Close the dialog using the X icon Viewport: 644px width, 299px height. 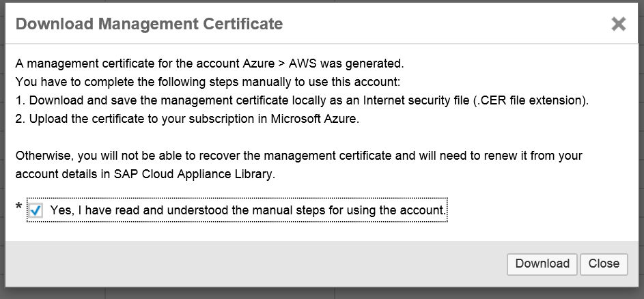(x=618, y=25)
